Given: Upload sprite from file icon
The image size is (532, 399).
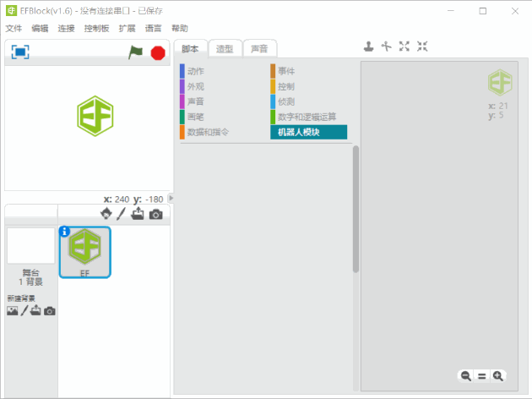Looking at the screenshot, I should [138, 214].
